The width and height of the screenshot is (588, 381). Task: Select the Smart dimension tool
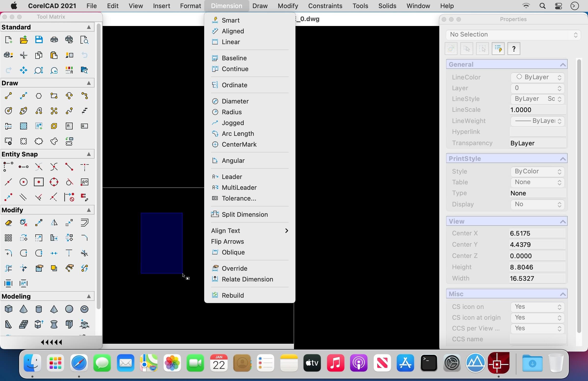(230, 20)
